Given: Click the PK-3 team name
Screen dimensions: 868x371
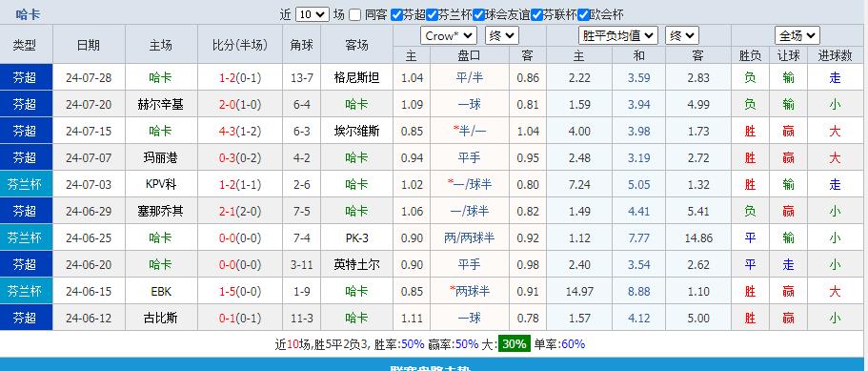Looking at the screenshot, I should [357, 238].
